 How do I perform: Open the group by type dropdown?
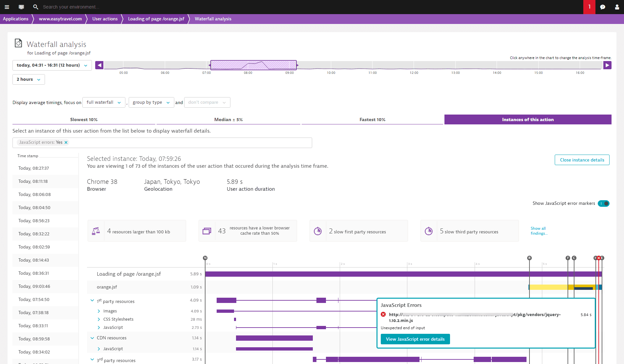(x=151, y=102)
